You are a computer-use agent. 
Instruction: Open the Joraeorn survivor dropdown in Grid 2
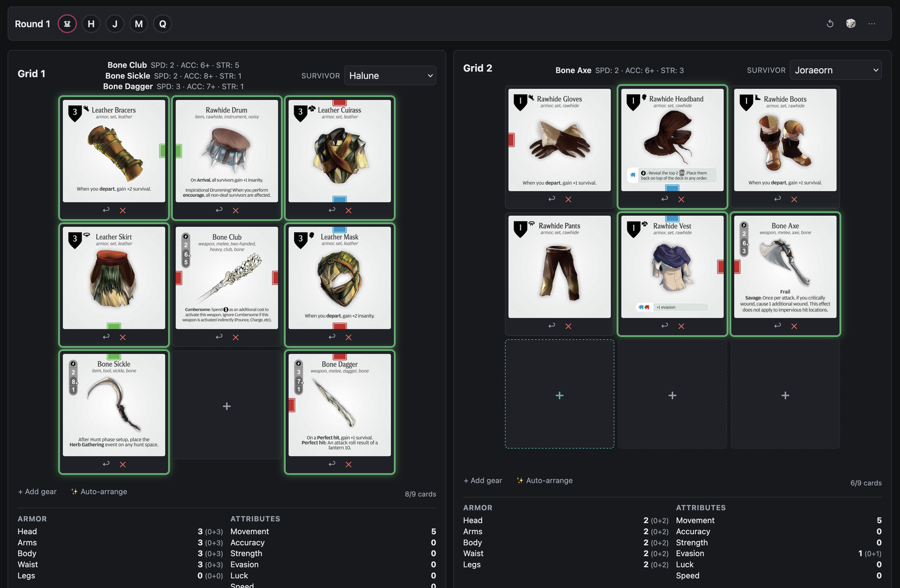click(835, 70)
